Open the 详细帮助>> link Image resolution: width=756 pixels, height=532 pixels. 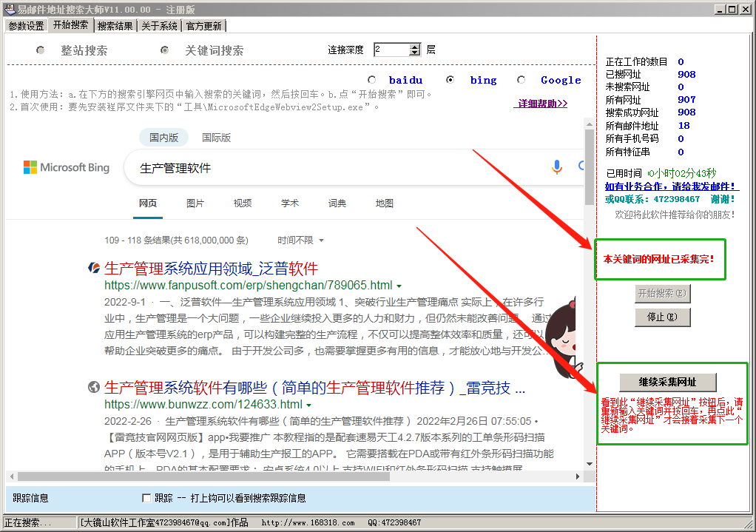541,103
